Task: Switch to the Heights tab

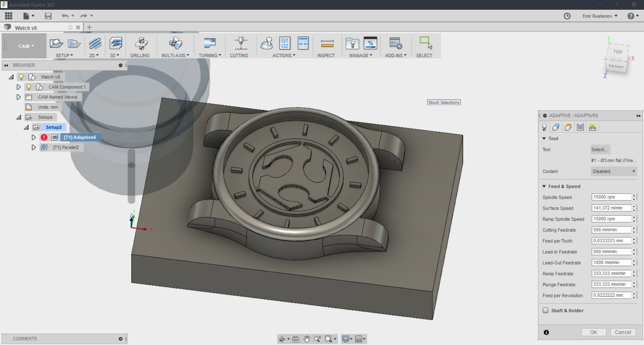Action: [x=568, y=127]
